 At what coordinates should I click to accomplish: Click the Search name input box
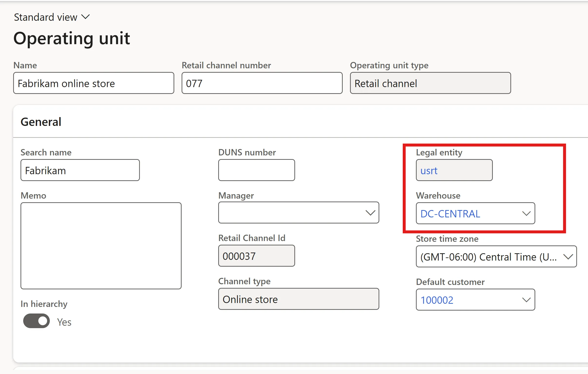(80, 170)
